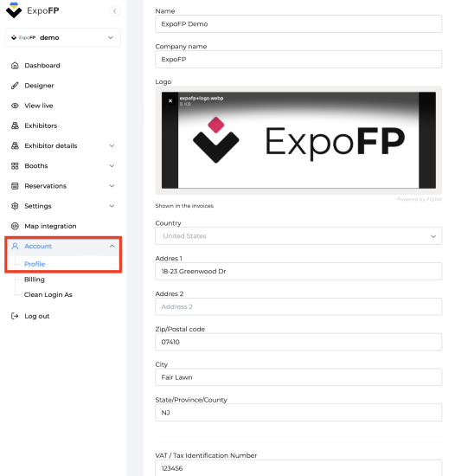Click the Log out text link
The width and height of the screenshot is (455, 476).
(37, 316)
